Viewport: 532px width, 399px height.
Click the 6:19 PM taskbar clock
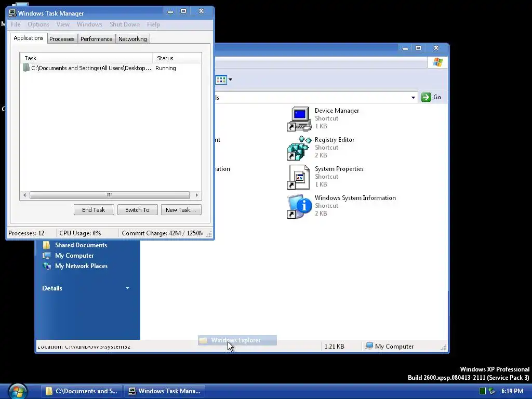[x=512, y=391]
